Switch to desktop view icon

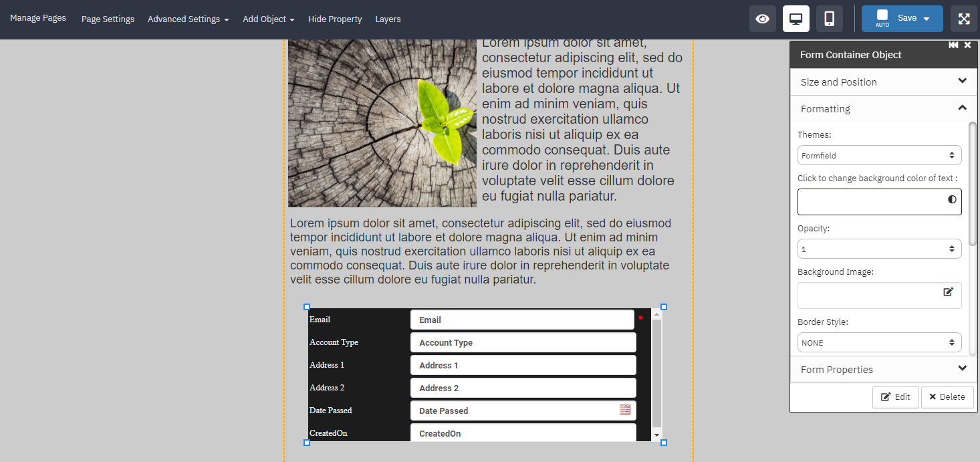tap(796, 19)
